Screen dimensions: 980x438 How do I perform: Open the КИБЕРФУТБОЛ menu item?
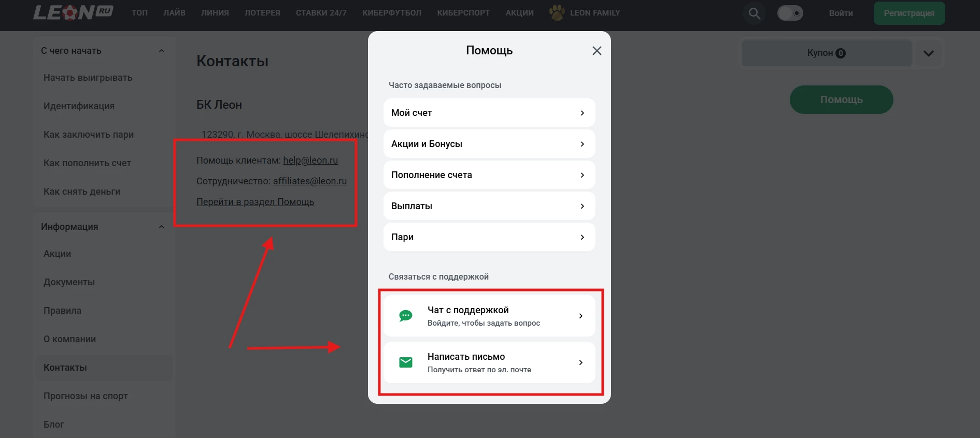[392, 13]
